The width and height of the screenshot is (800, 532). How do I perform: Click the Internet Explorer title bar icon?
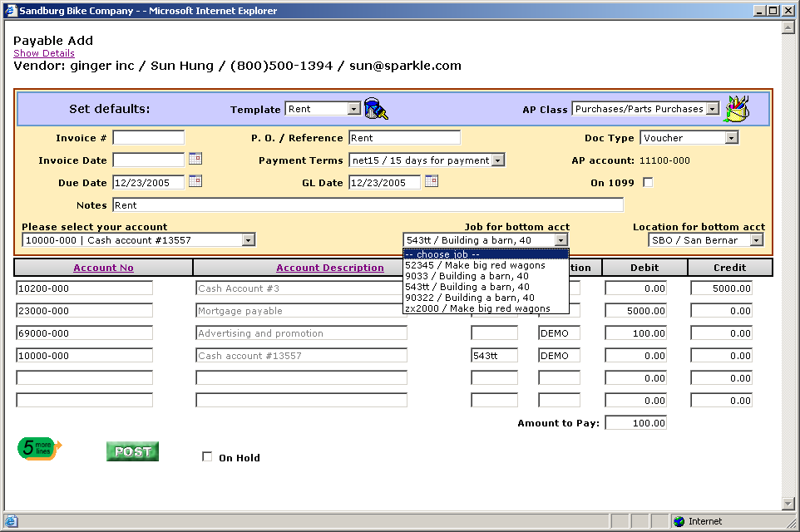[x=11, y=11]
